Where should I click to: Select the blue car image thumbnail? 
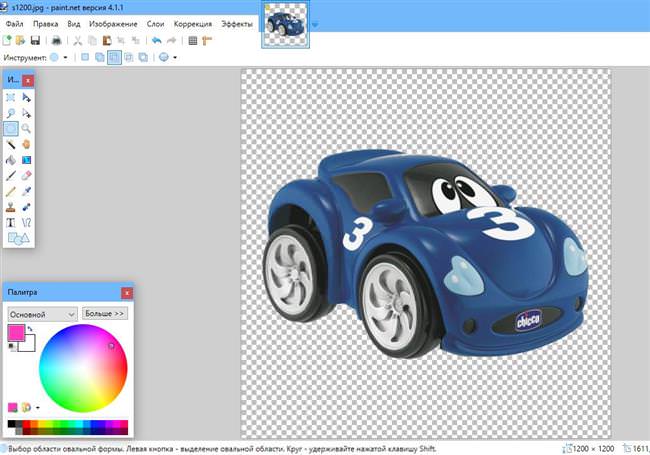(285, 24)
